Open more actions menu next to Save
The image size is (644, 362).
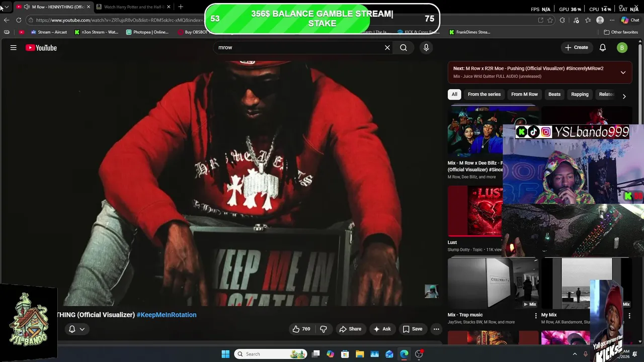436,329
